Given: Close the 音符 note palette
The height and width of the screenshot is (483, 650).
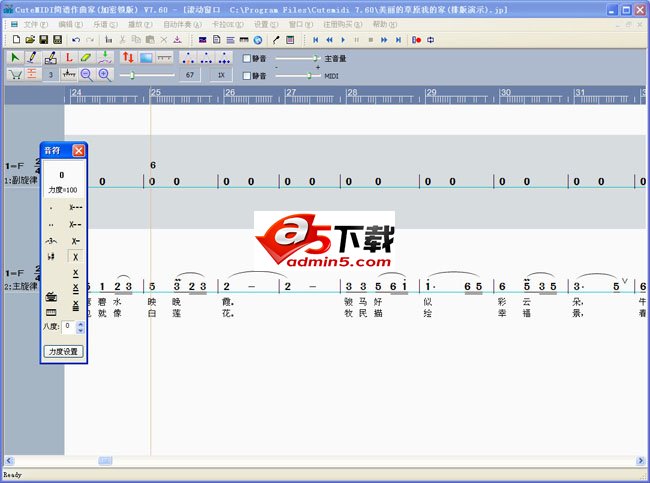Looking at the screenshot, I should 78,150.
